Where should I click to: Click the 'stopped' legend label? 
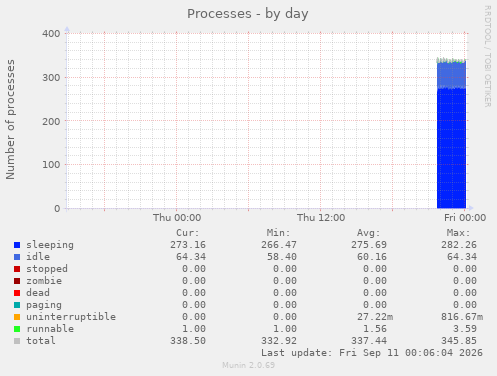click(x=47, y=269)
